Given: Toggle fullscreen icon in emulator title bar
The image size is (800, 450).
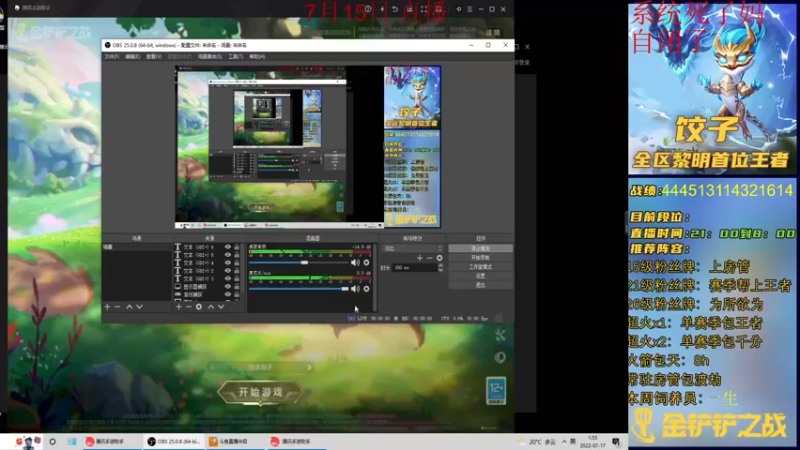Looking at the screenshot, I should (423, 9).
